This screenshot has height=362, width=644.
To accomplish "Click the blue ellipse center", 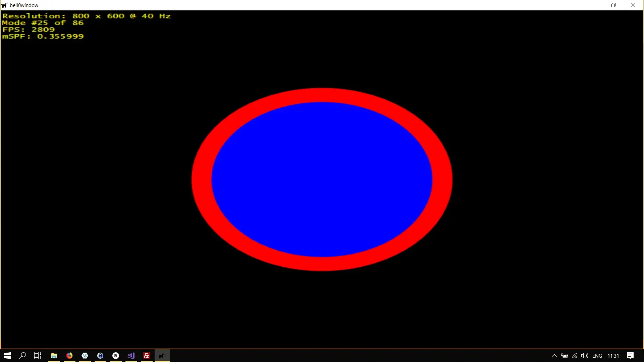I will (x=322, y=180).
